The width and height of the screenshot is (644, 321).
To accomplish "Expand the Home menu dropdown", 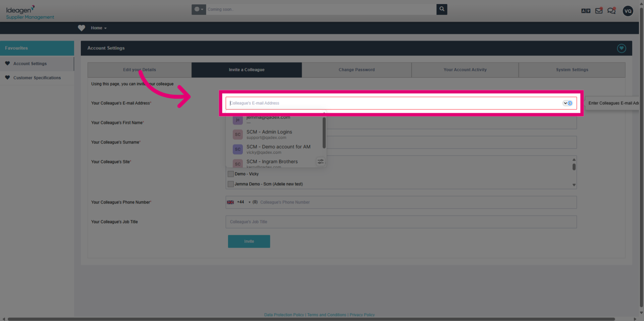I will pyautogui.click(x=99, y=28).
